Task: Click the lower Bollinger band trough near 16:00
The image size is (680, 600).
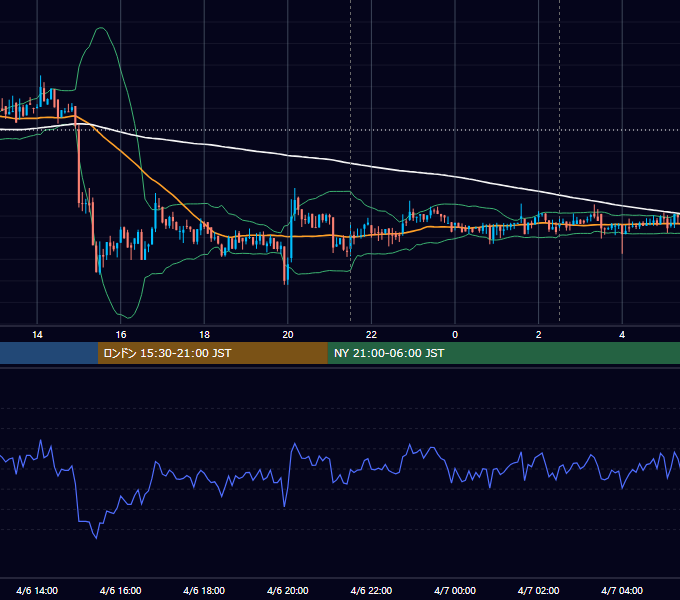Action: coord(128,317)
